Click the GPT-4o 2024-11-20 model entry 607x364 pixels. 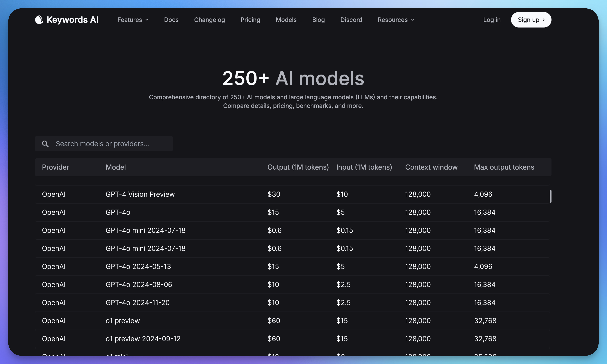137,303
